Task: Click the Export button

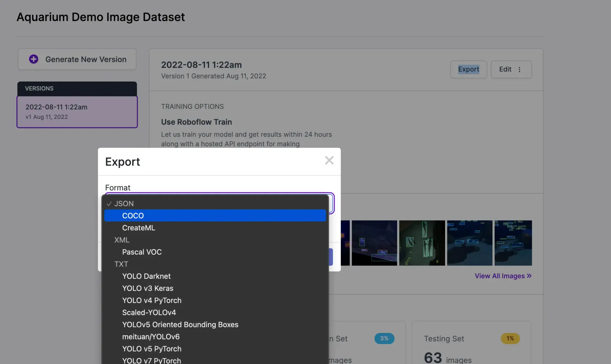Action: pos(468,70)
